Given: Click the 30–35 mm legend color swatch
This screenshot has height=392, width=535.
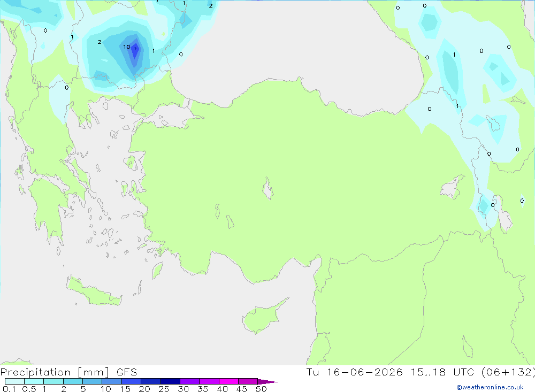Looking at the screenshot, I should click(x=190, y=381).
